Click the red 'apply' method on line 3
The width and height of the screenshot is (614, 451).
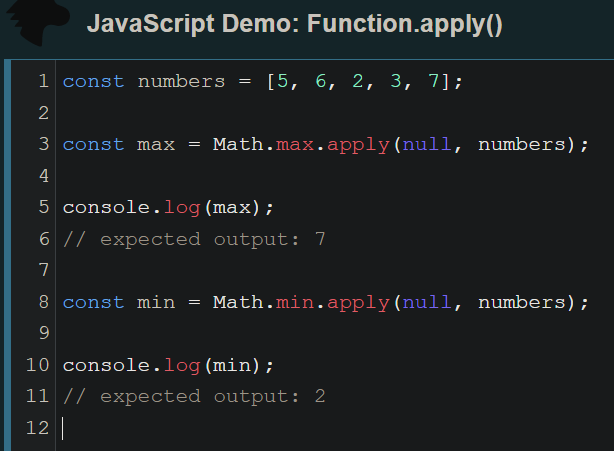[x=358, y=145]
